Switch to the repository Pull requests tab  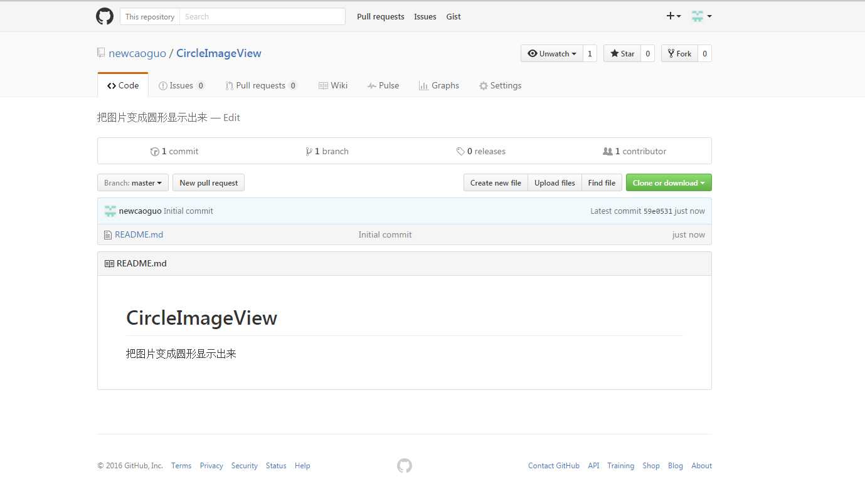pos(262,85)
